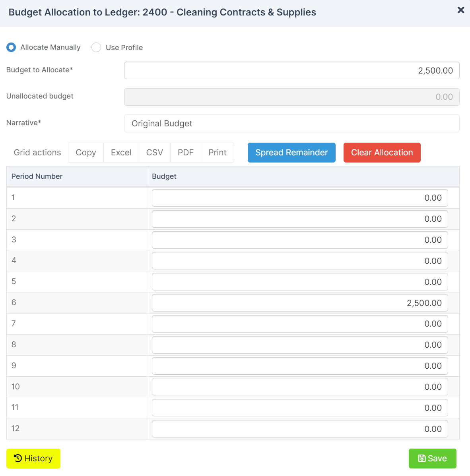This screenshot has width=470, height=476.
Task: Save the budget allocation
Action: (432, 458)
